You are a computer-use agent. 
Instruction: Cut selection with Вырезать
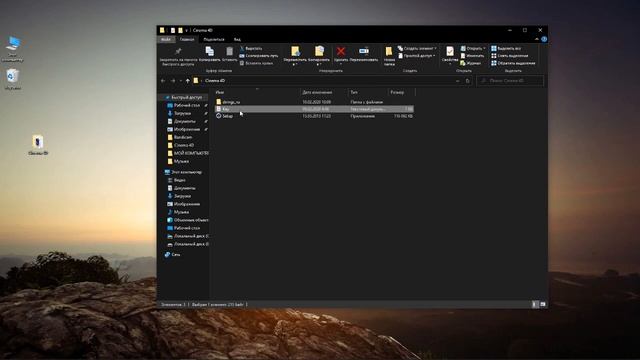click(251, 49)
